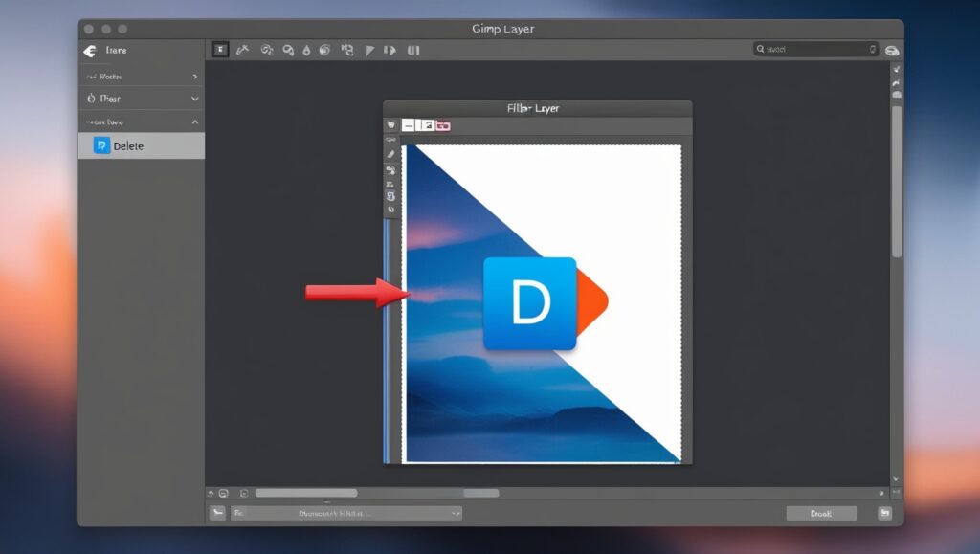This screenshot has width=980, height=554.
Task: Click the back arrow icon beside Itare
Action: click(x=90, y=51)
